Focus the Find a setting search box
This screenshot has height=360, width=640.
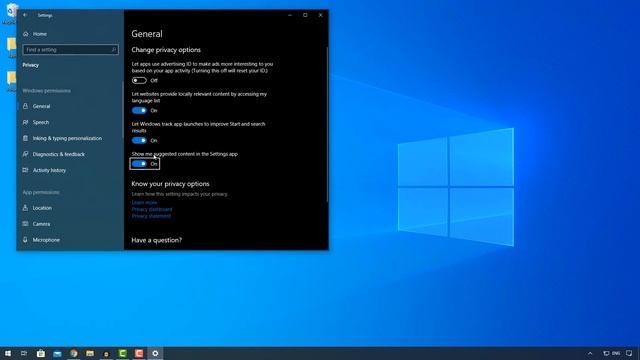click(71, 50)
